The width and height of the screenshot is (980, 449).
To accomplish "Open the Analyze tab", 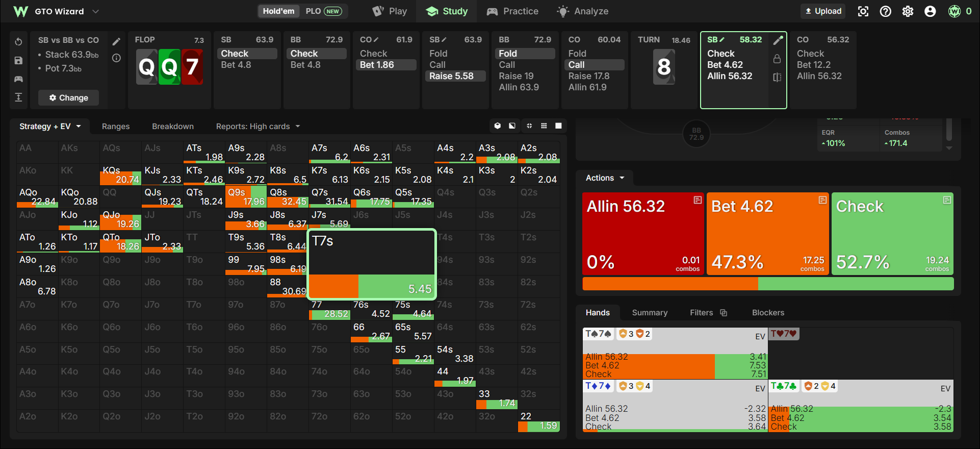I will (x=583, y=11).
